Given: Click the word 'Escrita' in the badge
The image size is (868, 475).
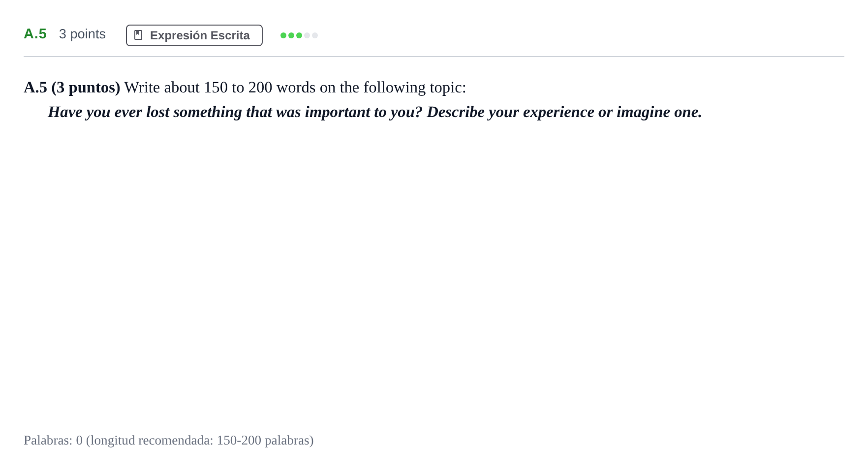Looking at the screenshot, I should [x=230, y=35].
